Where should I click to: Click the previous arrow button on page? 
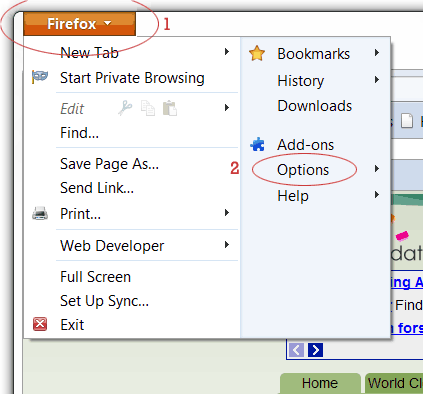click(x=297, y=350)
